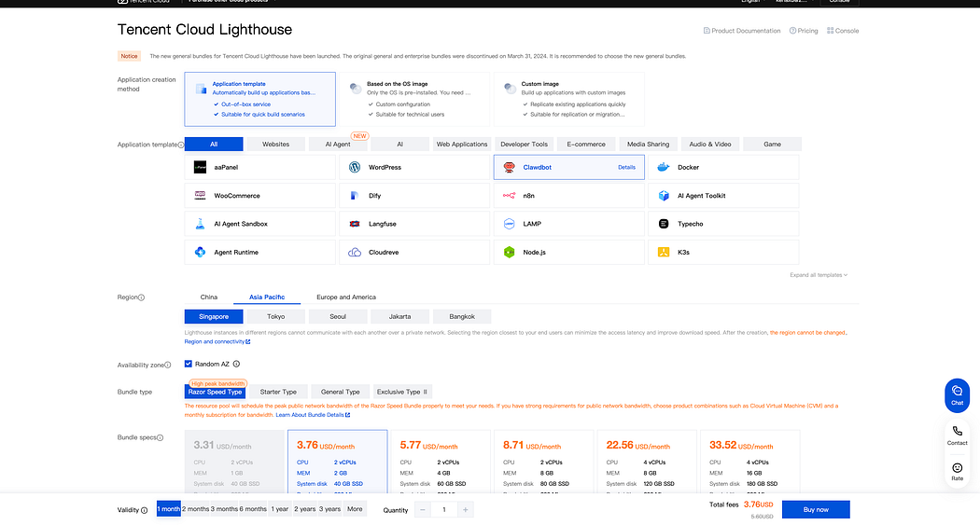Open the Rate smiley icon
The width and height of the screenshot is (980, 525).
[957, 467]
